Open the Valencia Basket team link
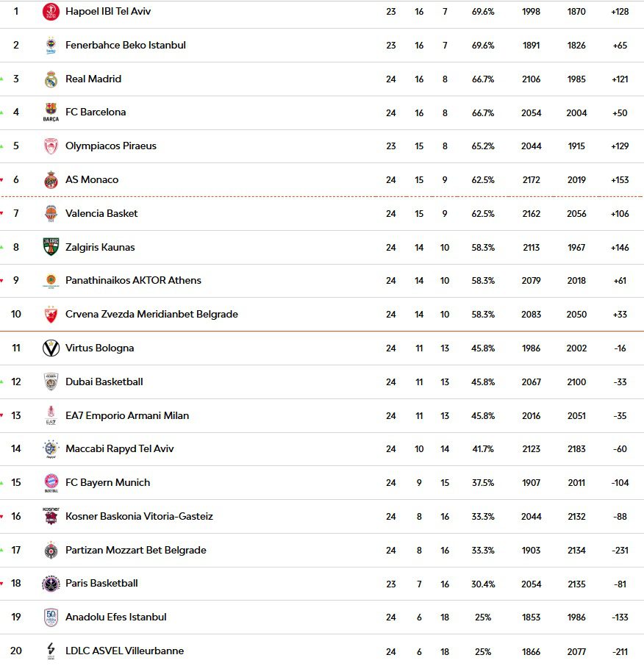The height and width of the screenshot is (666, 644). pyautogui.click(x=101, y=213)
